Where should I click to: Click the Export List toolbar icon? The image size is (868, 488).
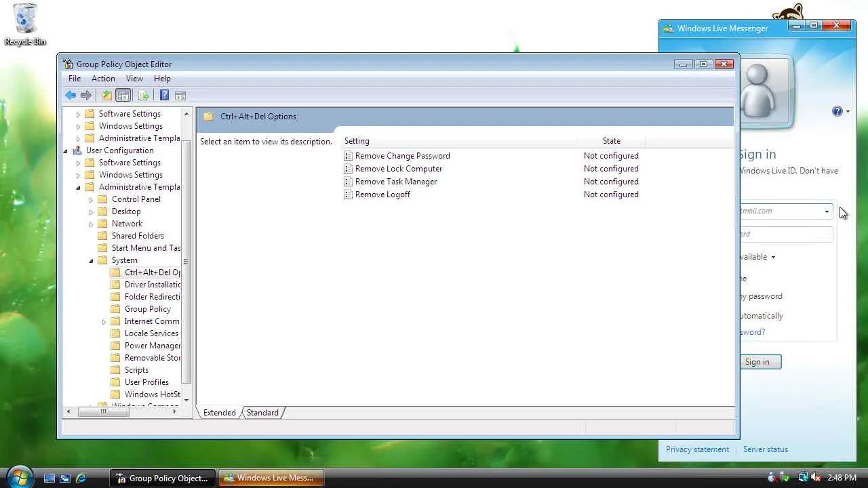tap(143, 96)
